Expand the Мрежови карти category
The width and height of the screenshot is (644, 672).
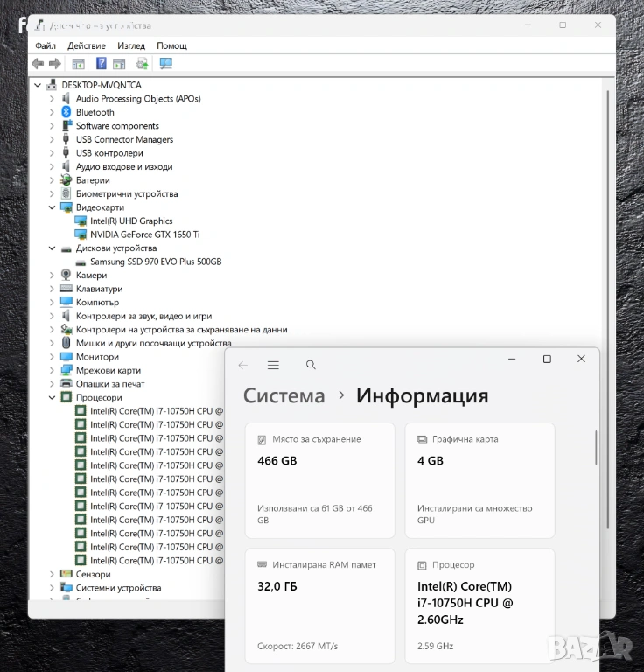[52, 370]
